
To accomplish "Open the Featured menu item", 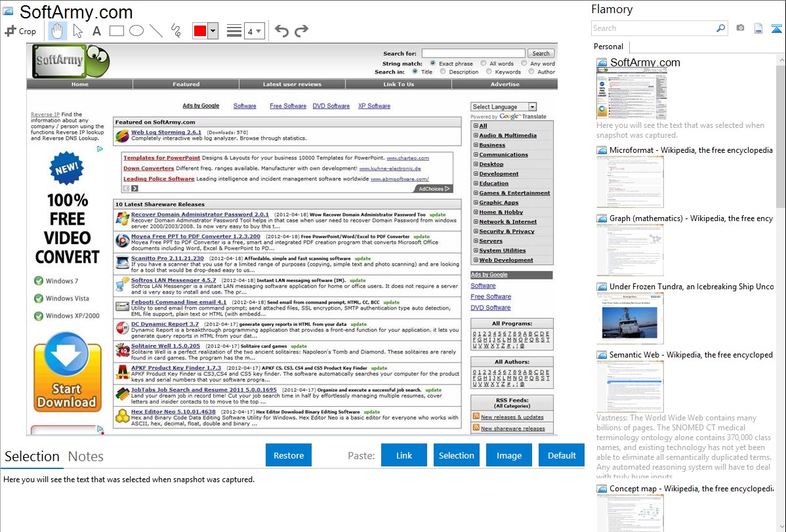I will [x=186, y=84].
